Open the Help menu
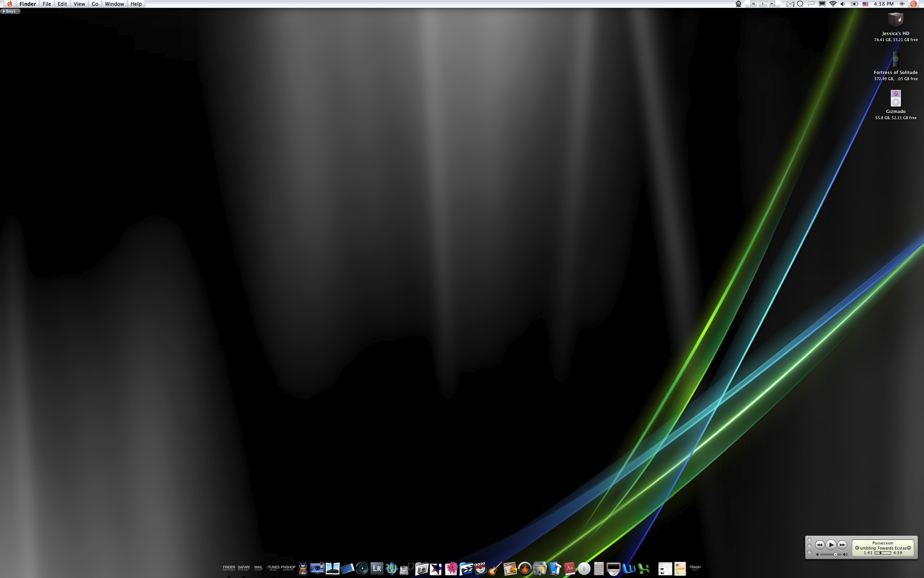The height and width of the screenshot is (578, 924). (136, 4)
